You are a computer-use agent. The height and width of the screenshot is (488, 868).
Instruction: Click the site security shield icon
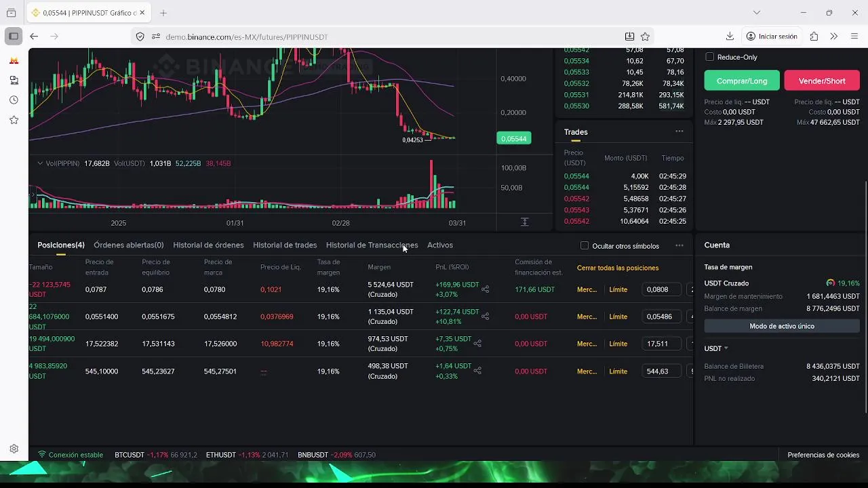(x=140, y=37)
